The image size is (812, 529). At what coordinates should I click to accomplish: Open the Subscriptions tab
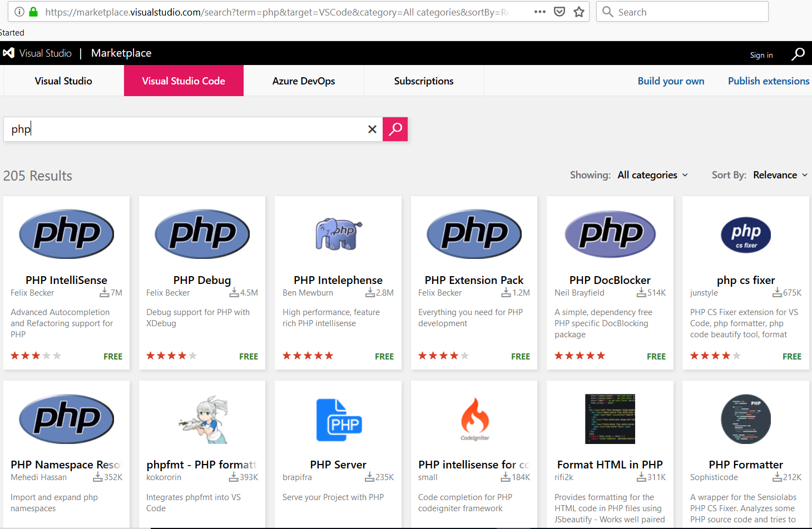click(x=424, y=81)
